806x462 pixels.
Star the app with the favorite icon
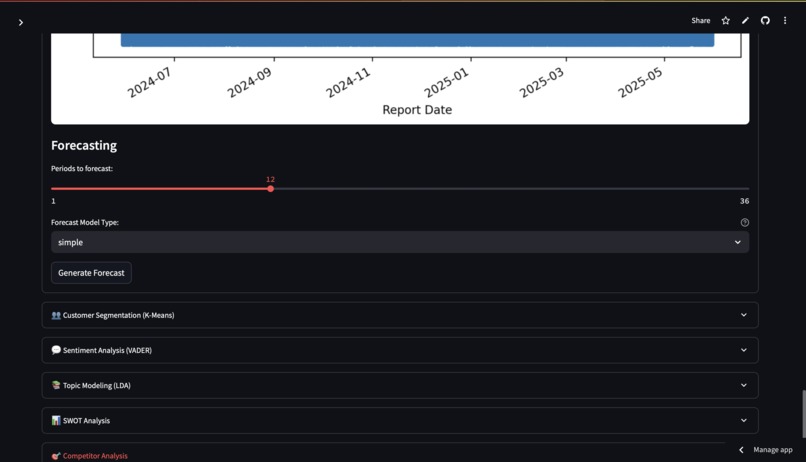point(725,21)
